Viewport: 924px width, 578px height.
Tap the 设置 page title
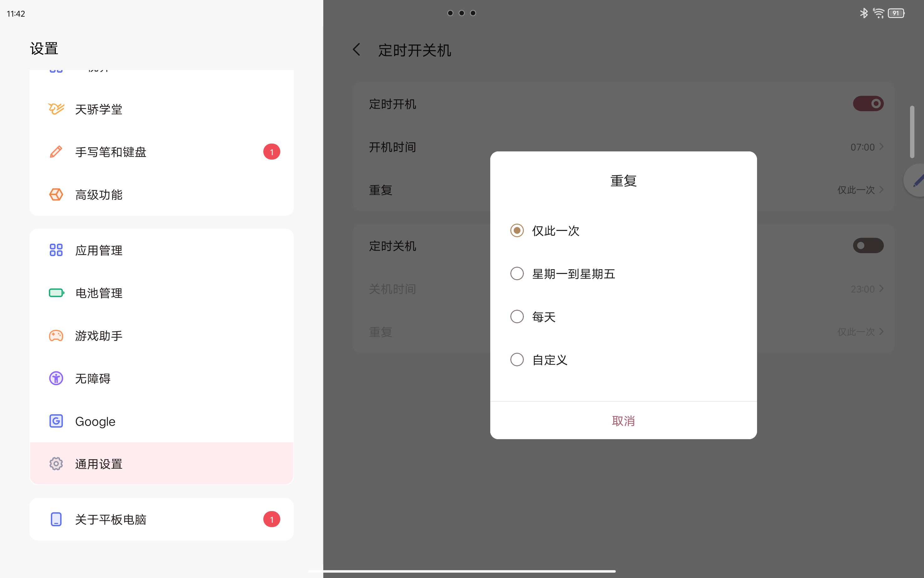click(x=44, y=49)
